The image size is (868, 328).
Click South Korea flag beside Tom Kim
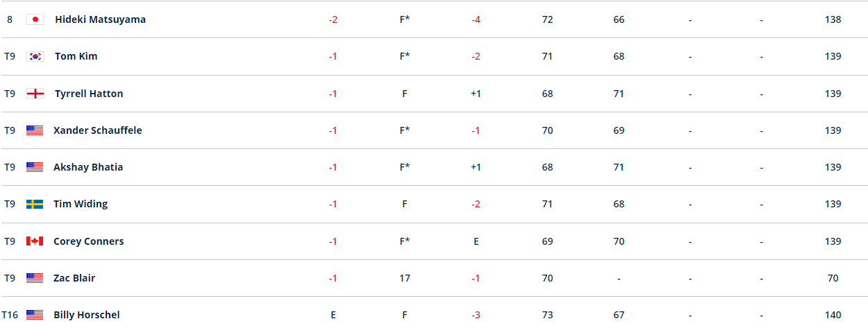click(x=35, y=56)
